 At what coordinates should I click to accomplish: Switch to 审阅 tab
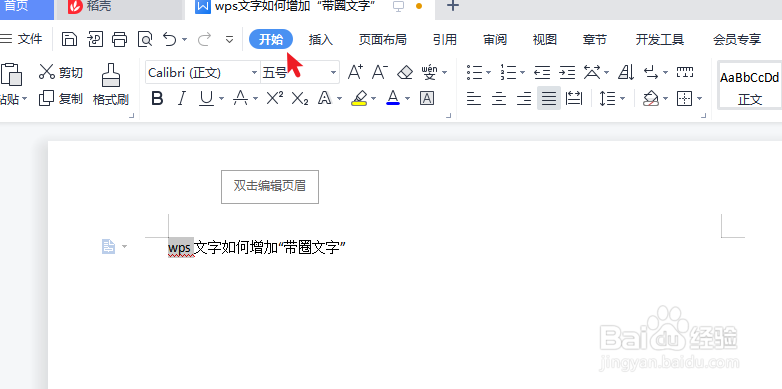(495, 39)
